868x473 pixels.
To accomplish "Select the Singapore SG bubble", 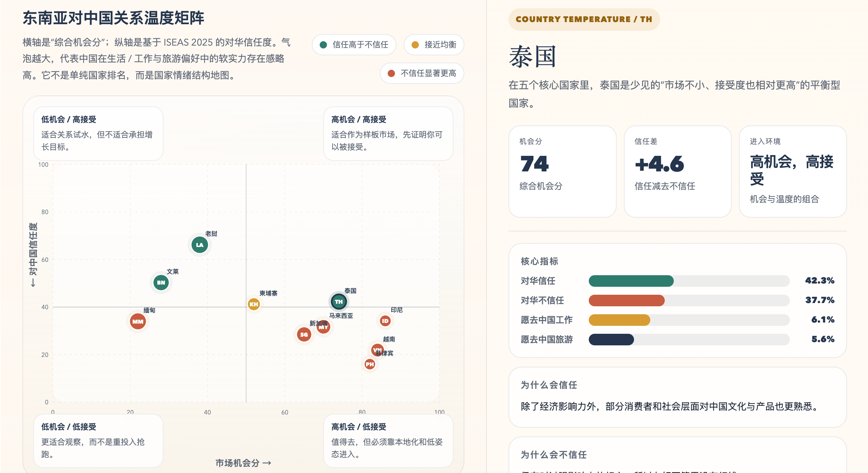I will 304,335.
